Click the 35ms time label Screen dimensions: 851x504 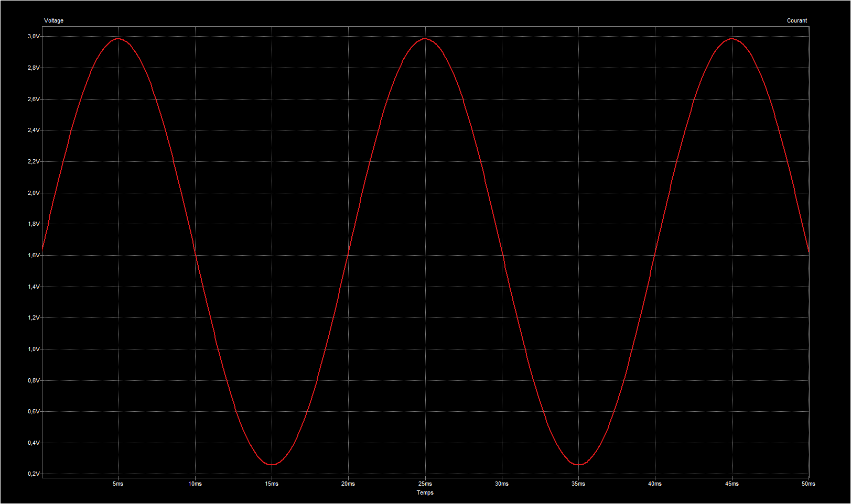coord(578,484)
